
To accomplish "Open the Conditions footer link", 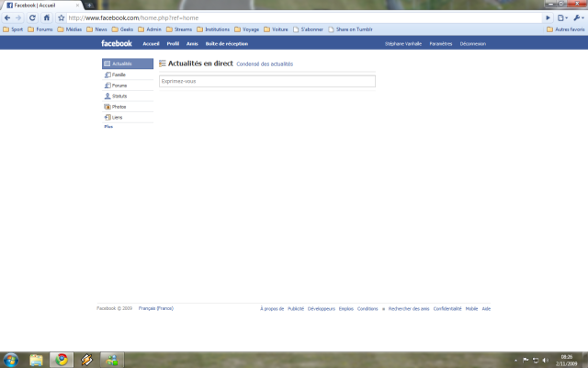I will click(x=367, y=309).
